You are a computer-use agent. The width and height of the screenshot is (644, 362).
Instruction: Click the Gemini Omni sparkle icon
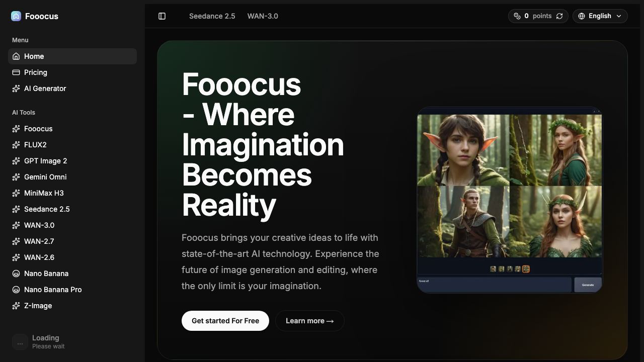click(16, 177)
